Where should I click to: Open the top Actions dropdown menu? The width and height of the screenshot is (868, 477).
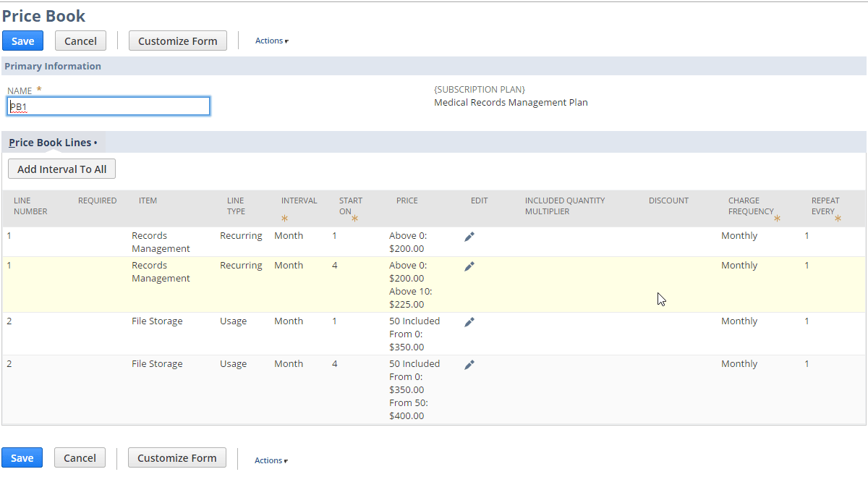[x=272, y=41]
